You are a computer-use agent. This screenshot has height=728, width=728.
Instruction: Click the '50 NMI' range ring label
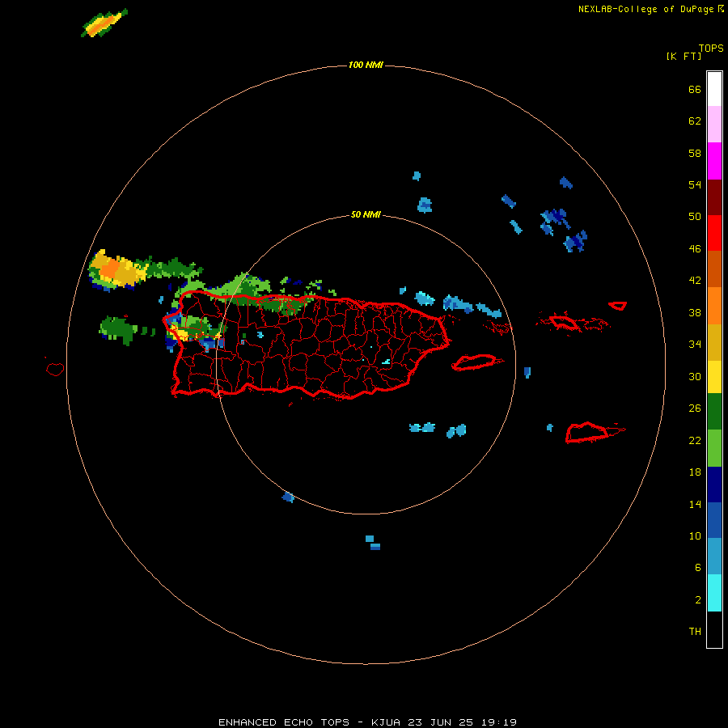tap(366, 214)
